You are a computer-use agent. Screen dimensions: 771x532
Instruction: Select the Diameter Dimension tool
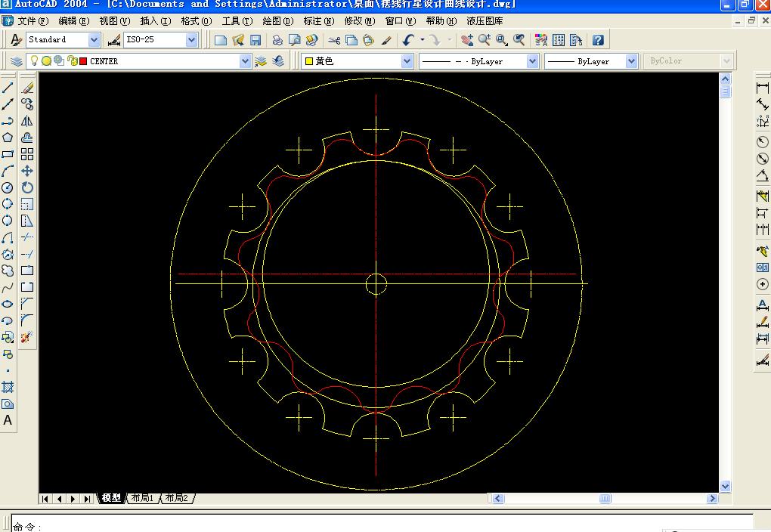click(x=762, y=159)
